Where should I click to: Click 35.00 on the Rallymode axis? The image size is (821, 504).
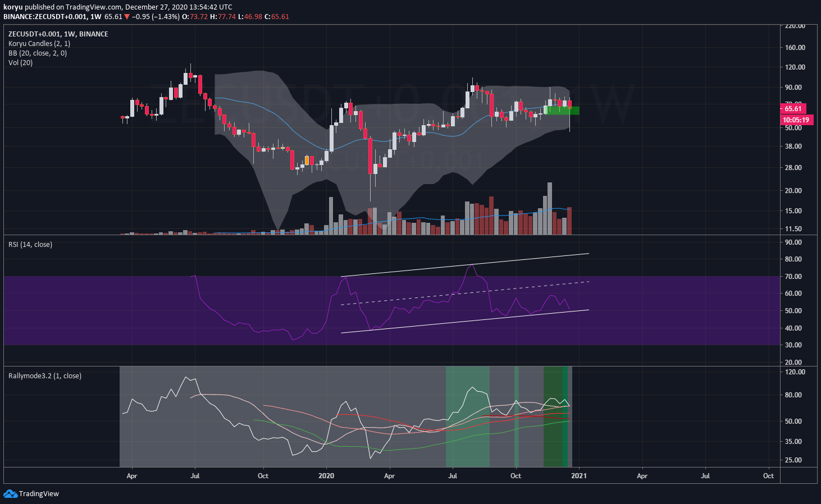(793, 442)
